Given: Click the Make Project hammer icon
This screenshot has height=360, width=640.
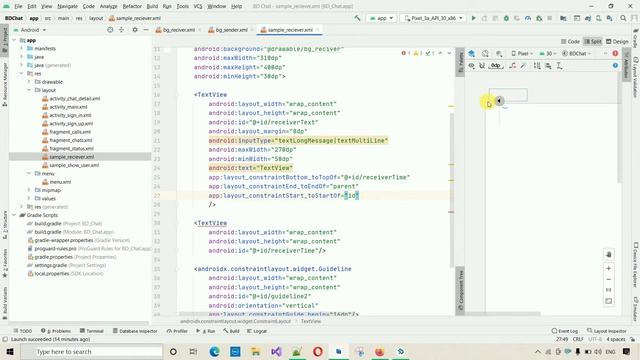Looking at the screenshot, I should pyautogui.click(x=357, y=18).
